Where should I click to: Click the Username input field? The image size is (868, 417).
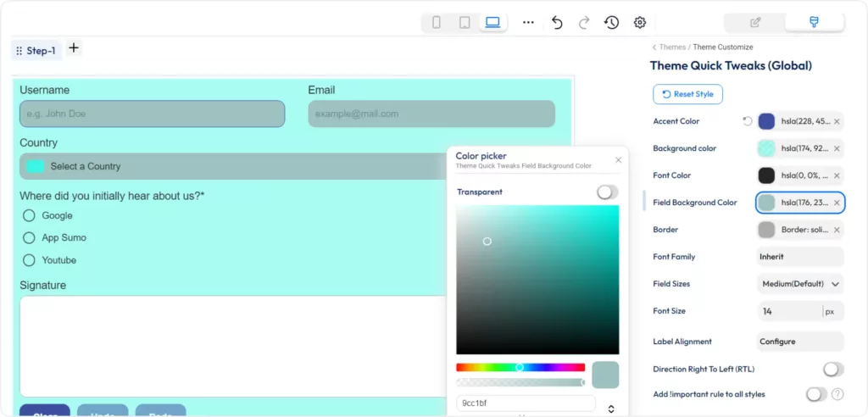pos(153,114)
